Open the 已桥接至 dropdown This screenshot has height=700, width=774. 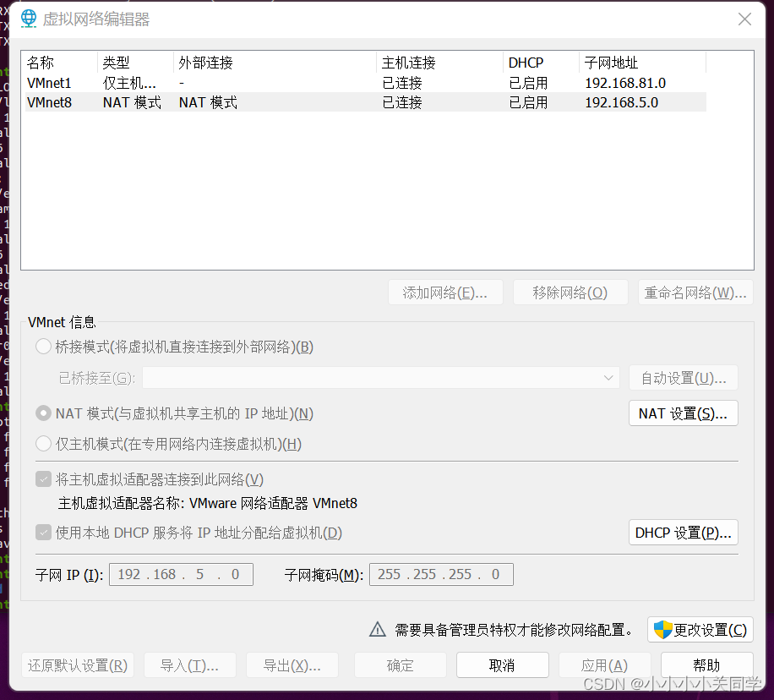(380, 378)
